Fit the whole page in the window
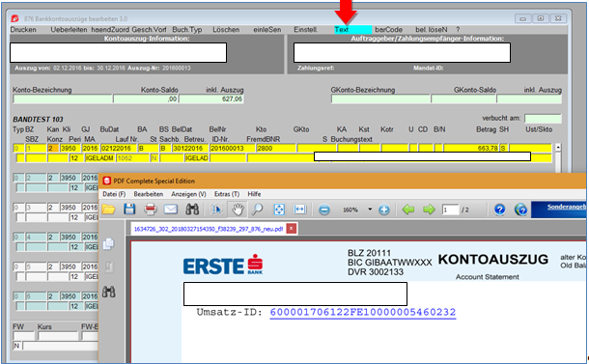Viewport: 589px width, 364px height. pyautogui.click(x=279, y=210)
